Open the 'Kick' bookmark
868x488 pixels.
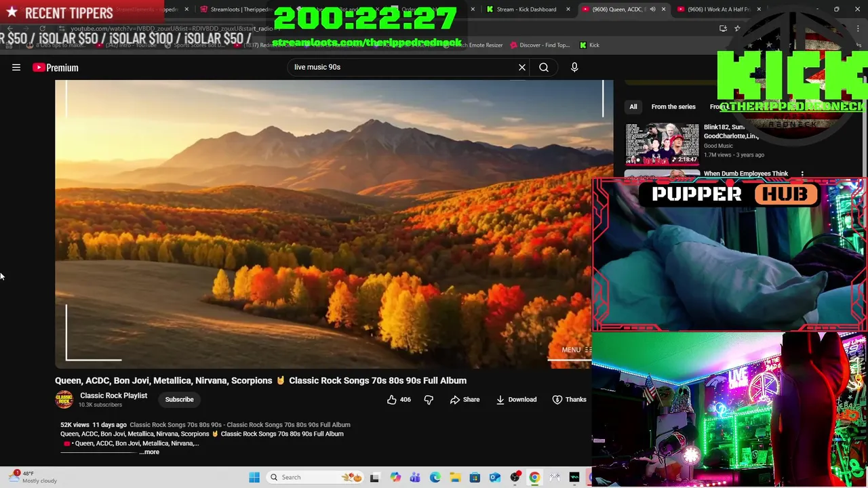pyautogui.click(x=589, y=45)
